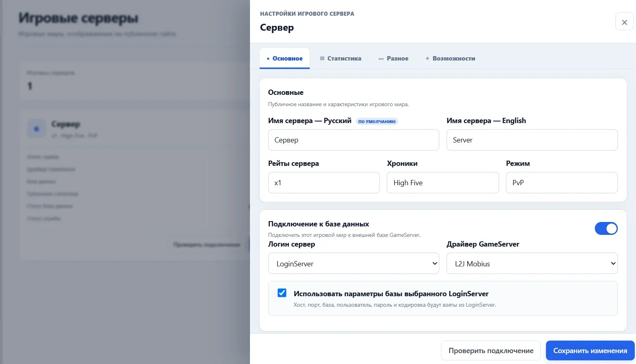Focus the Russian server name field

click(353, 140)
